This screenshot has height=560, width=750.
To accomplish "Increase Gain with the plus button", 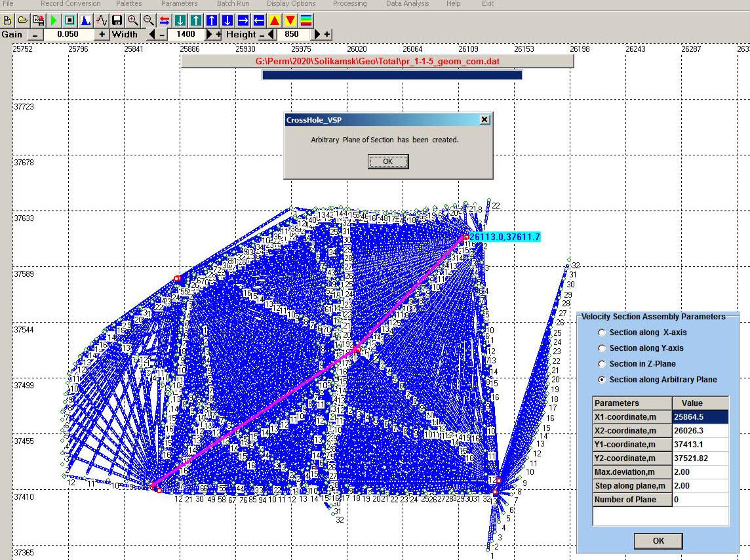I will 102,34.
